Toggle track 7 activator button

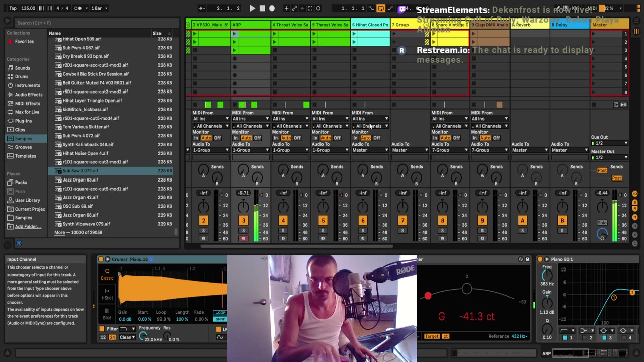click(403, 220)
